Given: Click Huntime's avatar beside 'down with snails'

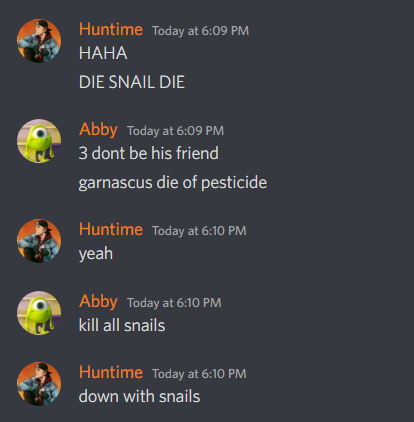Looking at the screenshot, I should click(x=39, y=384).
